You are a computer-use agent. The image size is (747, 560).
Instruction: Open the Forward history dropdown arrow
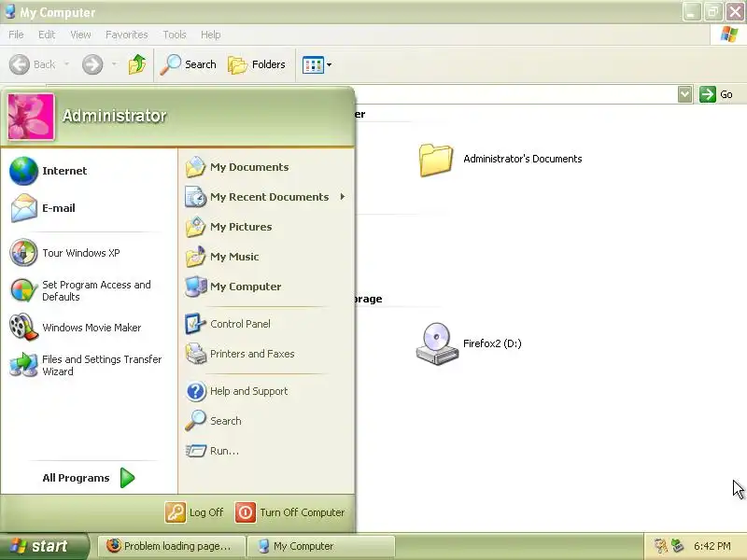[114, 64]
